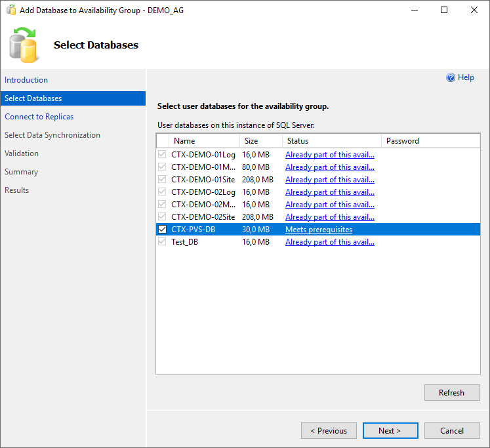The height and width of the screenshot is (448, 490).
Task: Click the Help question mark icon
Action: point(450,77)
